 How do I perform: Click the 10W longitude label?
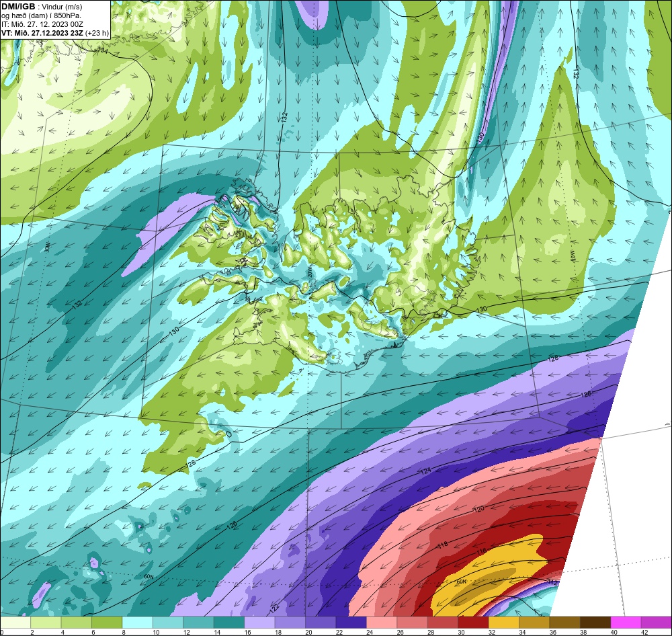pos(571,257)
